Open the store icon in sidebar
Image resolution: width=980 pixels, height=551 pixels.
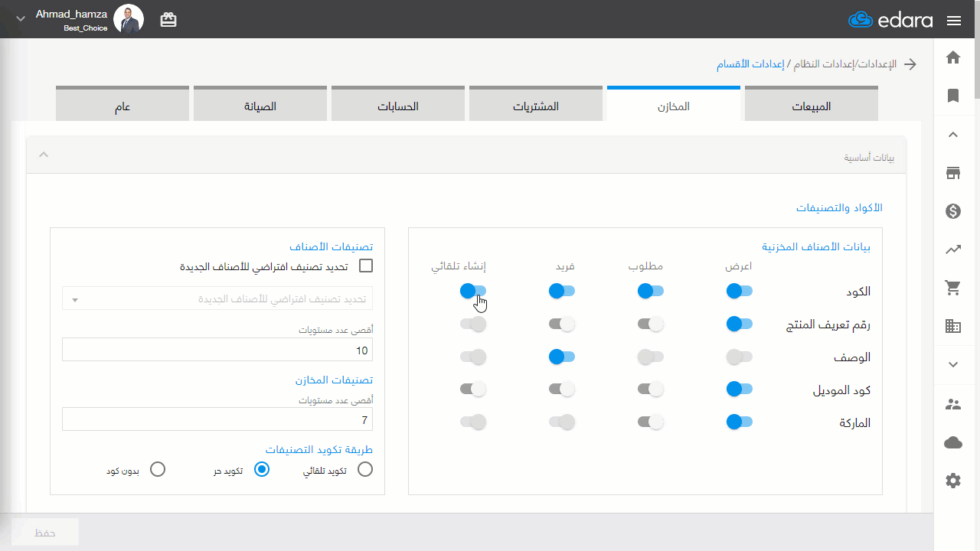pos(953,173)
